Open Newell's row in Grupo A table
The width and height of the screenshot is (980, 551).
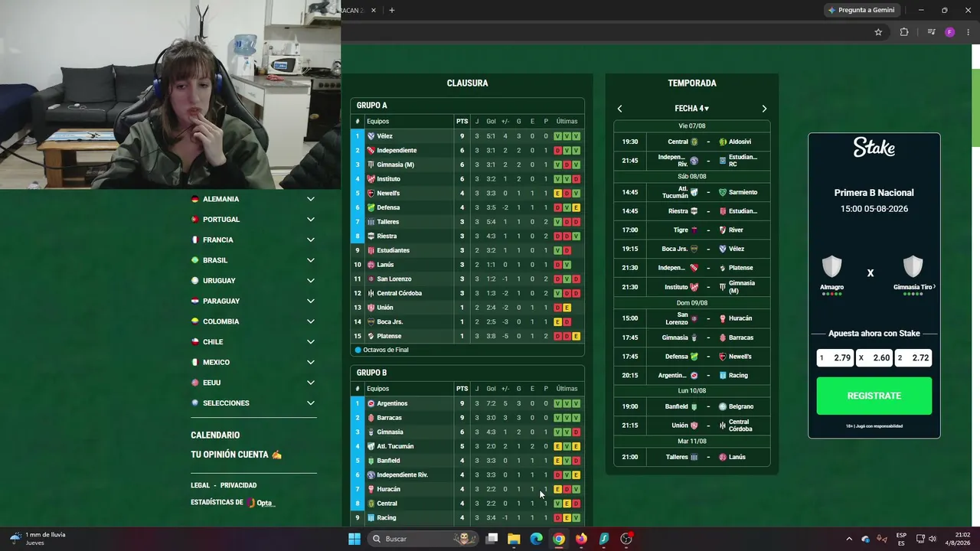[467, 194]
